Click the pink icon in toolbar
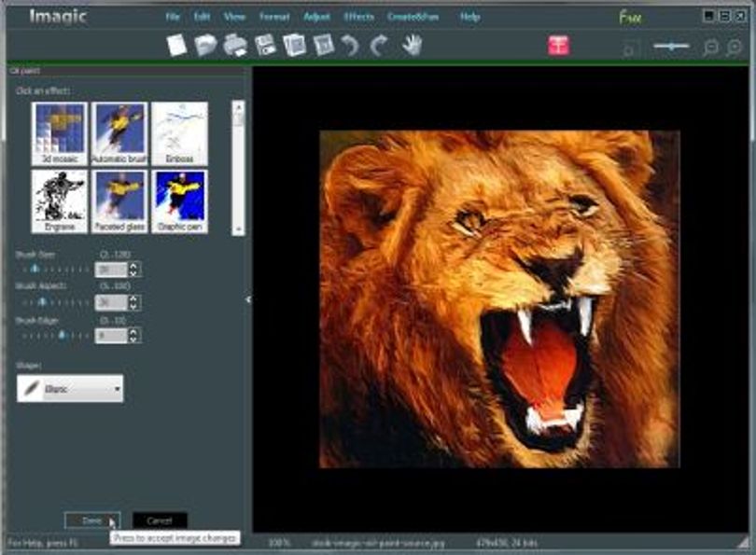Image resolution: width=756 pixels, height=555 pixels. (x=558, y=46)
